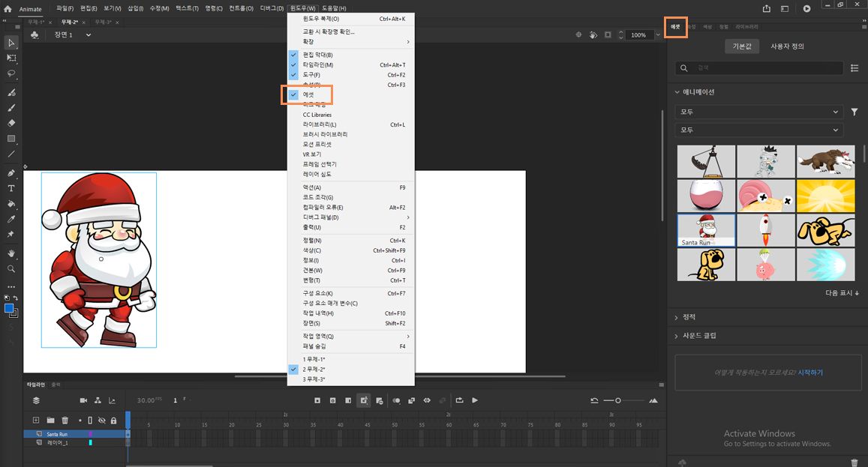Select the Santa Run asset thumbnail
Viewport: 868px width, 467px height.
tap(706, 230)
